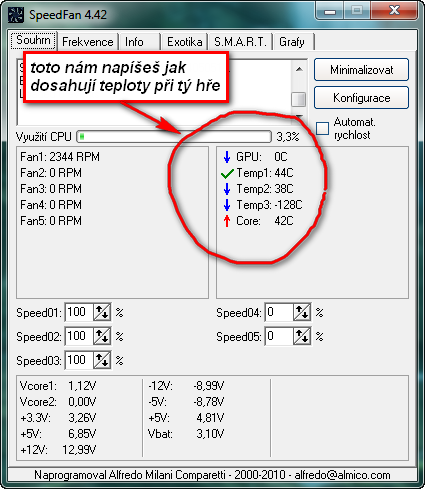Adjust Speed01 with its up/down spinner

[x=102, y=312]
